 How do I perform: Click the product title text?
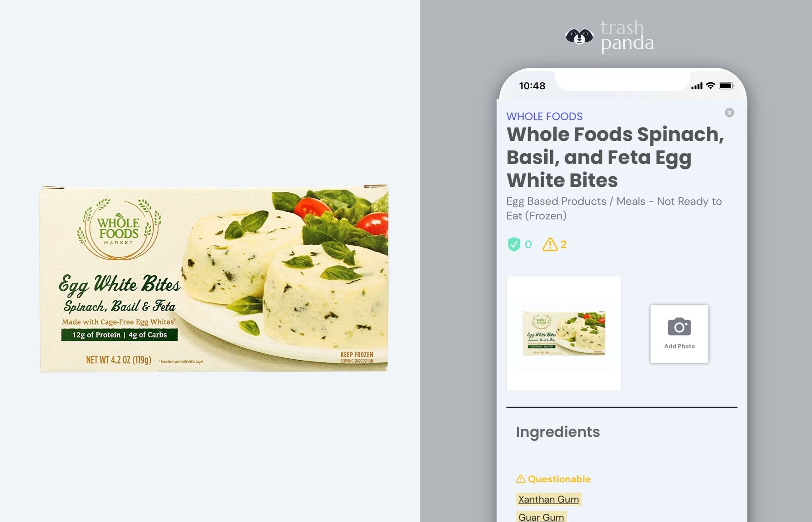(615, 157)
